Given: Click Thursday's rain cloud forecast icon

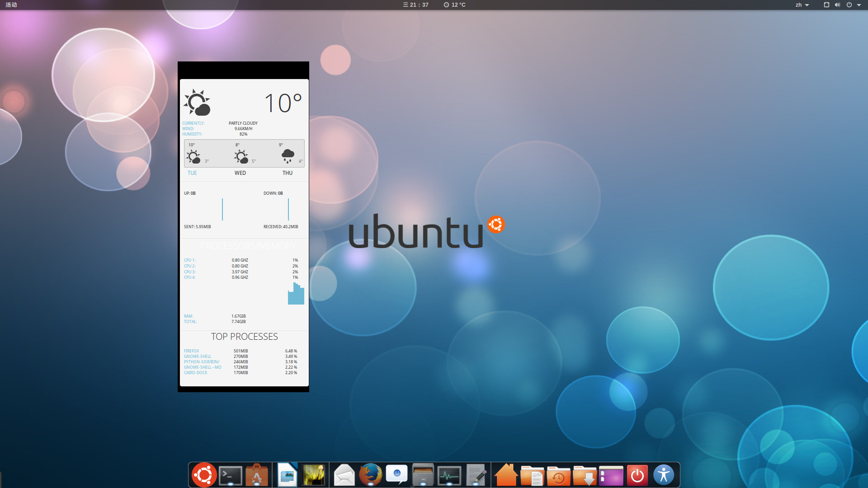Looking at the screenshot, I should (x=288, y=156).
